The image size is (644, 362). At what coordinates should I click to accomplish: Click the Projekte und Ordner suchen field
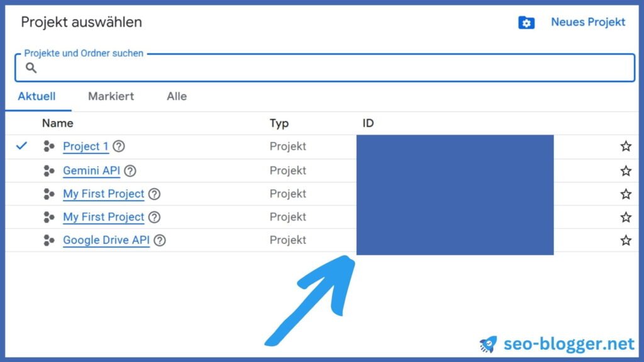pos(325,68)
